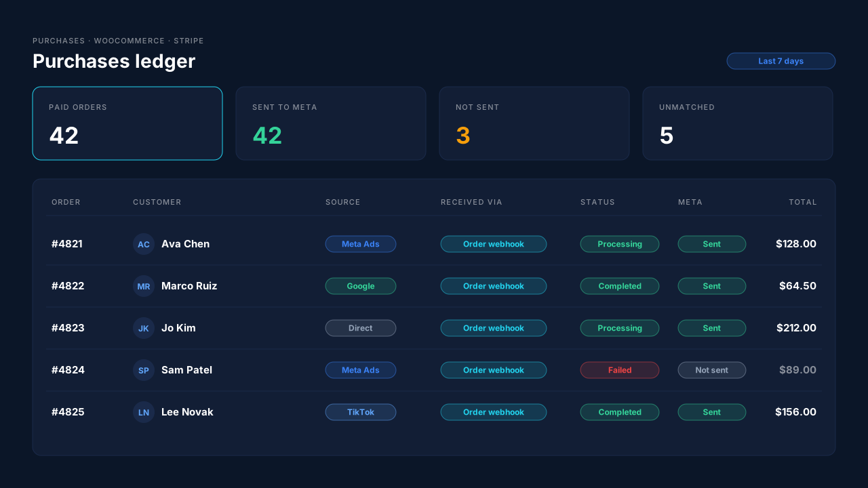Click the SOURCE column header
This screenshot has width=868, height=488.
click(x=343, y=202)
